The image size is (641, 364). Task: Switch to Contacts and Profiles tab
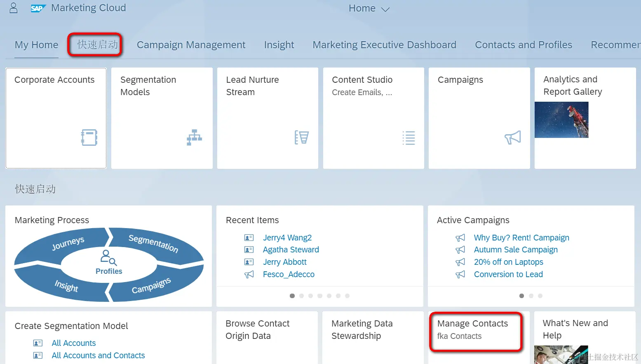point(524,45)
